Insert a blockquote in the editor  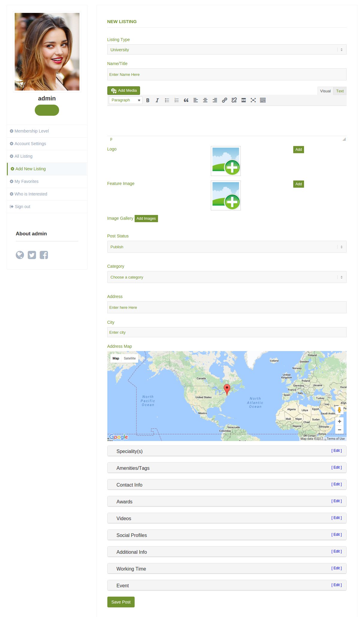(186, 100)
